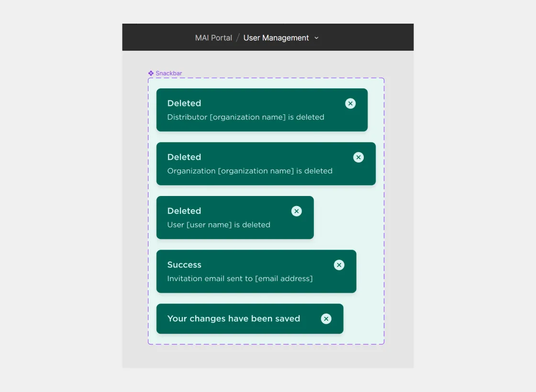Viewport: 536px width, 392px height.
Task: Select Deleted heading in the Organization snackbar
Action: pos(184,157)
